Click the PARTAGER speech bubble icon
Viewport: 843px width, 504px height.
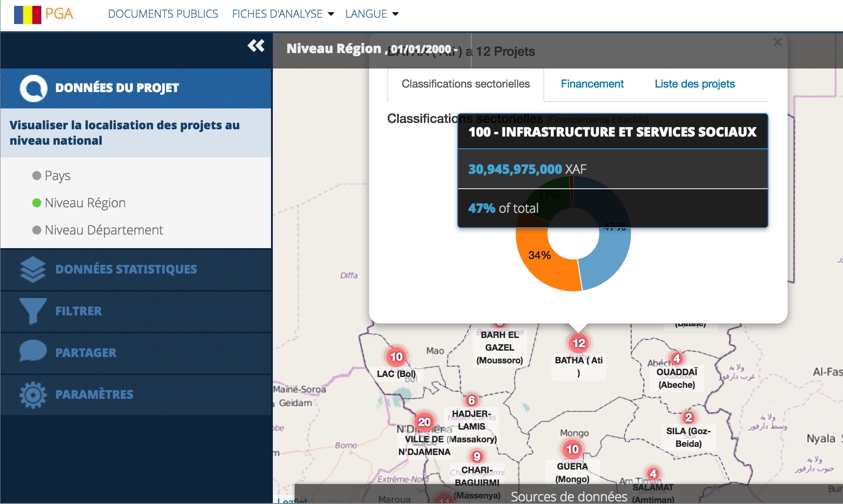(33, 352)
